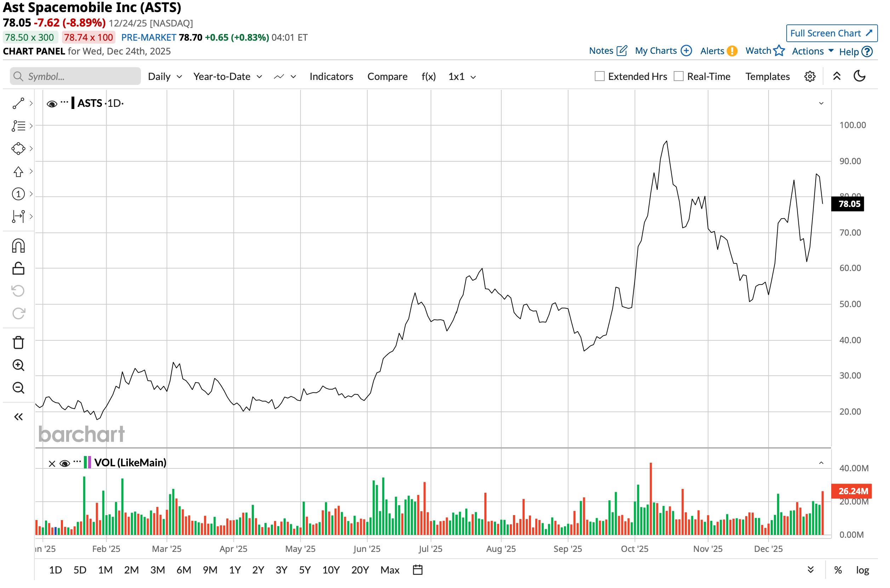Delete drawings with the trash icon
The width and height of the screenshot is (890, 588).
[x=18, y=343]
